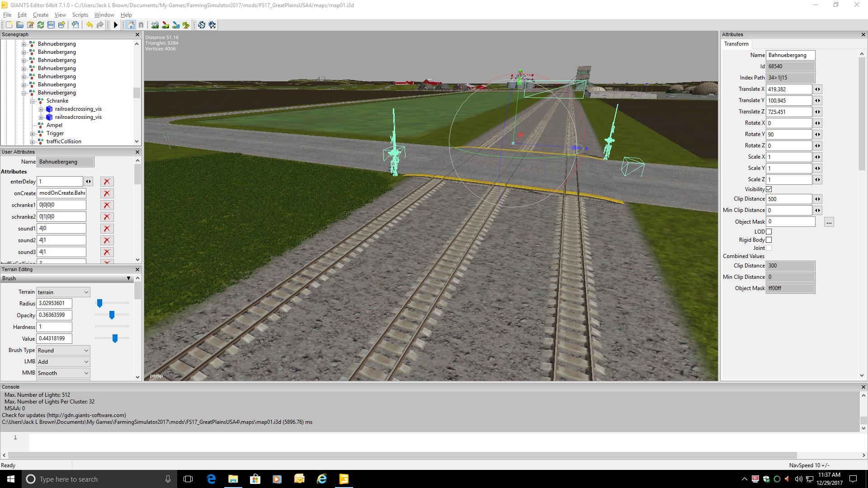Click the Save floppy disk icon

pos(51,25)
